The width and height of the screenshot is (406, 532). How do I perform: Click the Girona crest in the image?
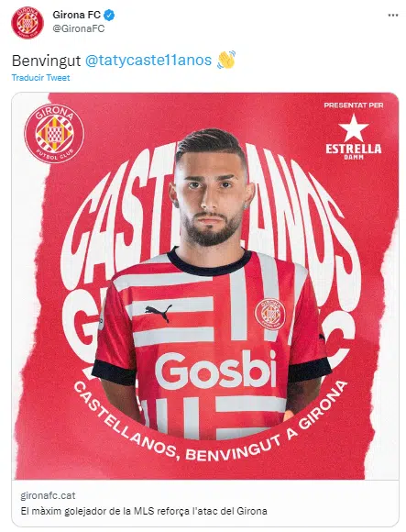(54, 133)
